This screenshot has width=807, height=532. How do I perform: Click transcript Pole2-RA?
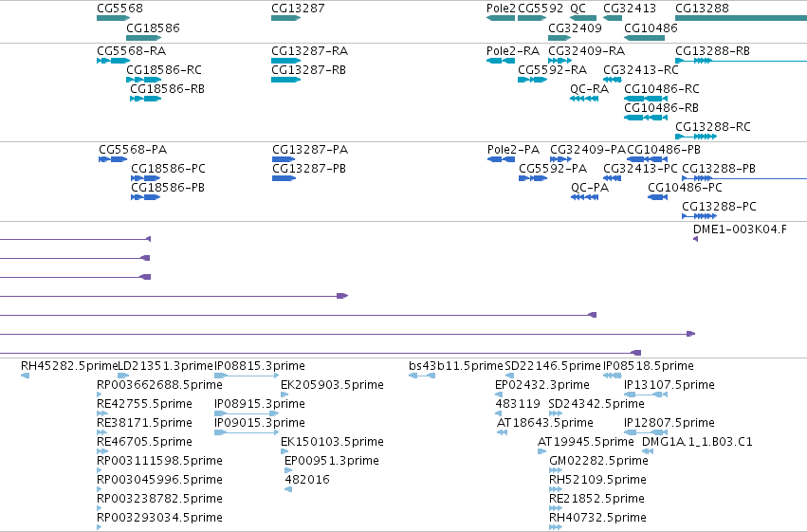tap(513, 51)
